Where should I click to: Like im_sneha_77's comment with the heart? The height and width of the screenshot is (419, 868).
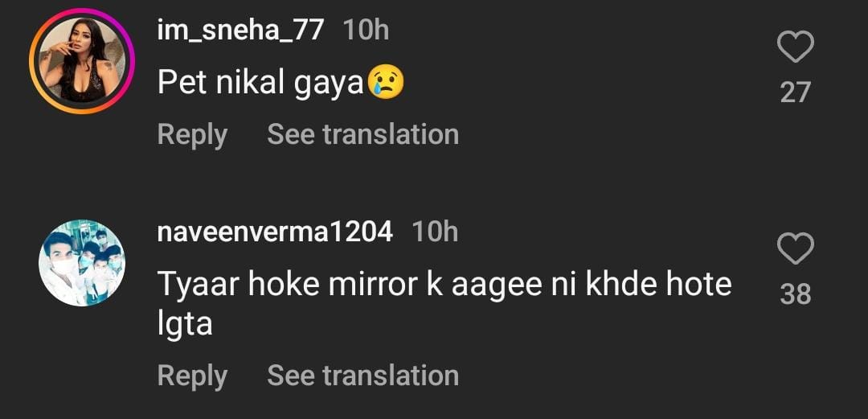click(x=796, y=47)
